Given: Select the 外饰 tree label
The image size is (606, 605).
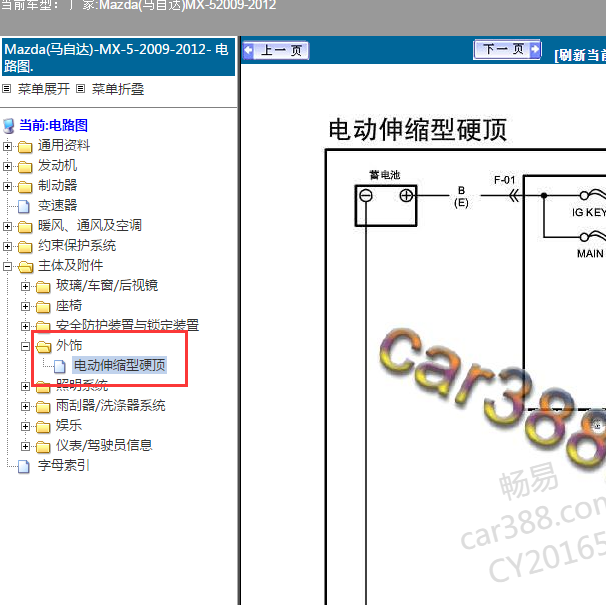Looking at the screenshot, I should pyautogui.click(x=69, y=346).
